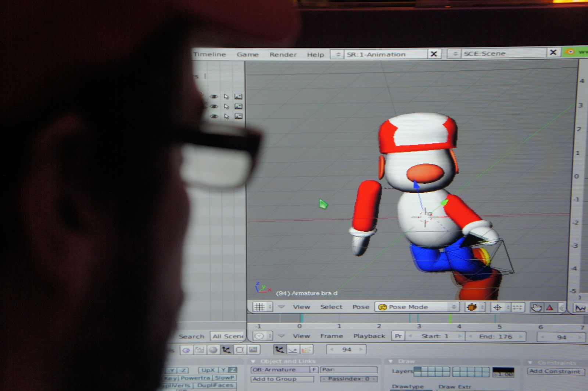Click the renderable image icon in the first outliner row
The height and width of the screenshot is (391, 588).
point(239,97)
